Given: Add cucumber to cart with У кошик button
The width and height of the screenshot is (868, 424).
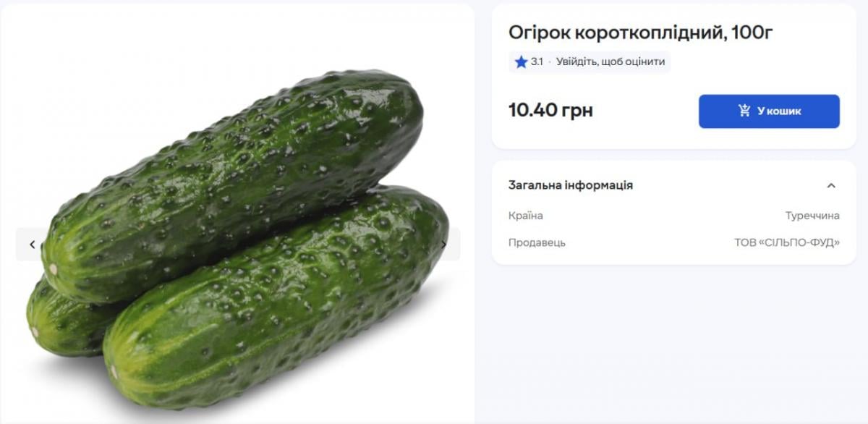Looking at the screenshot, I should [768, 111].
